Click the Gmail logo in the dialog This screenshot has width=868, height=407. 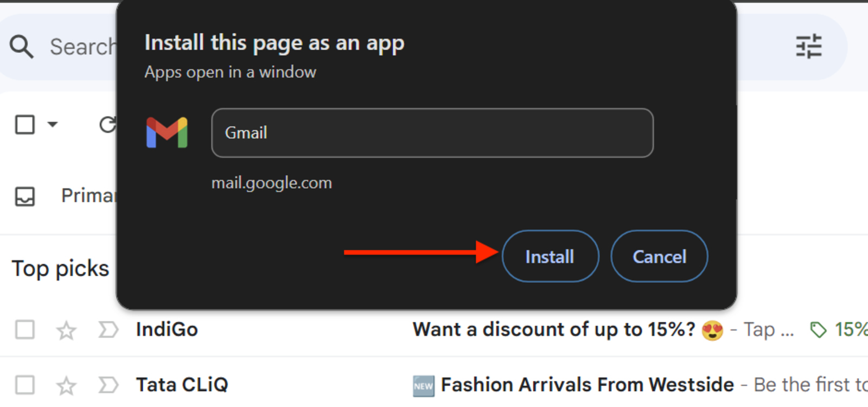(167, 133)
